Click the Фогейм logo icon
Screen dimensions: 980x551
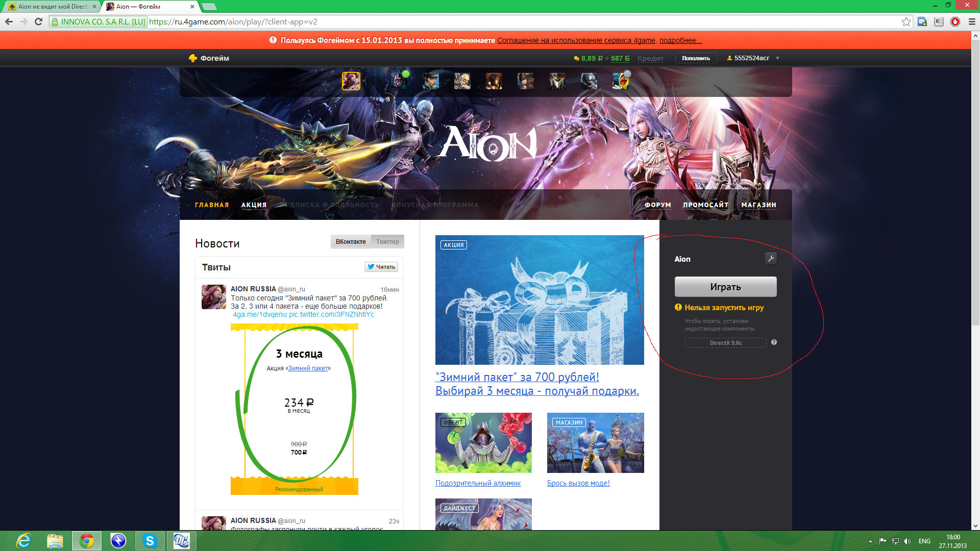coord(193,58)
